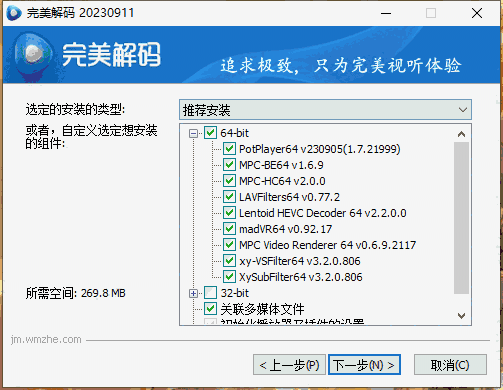Collapse the 64-bit tree node
The image size is (503, 390).
193,133
